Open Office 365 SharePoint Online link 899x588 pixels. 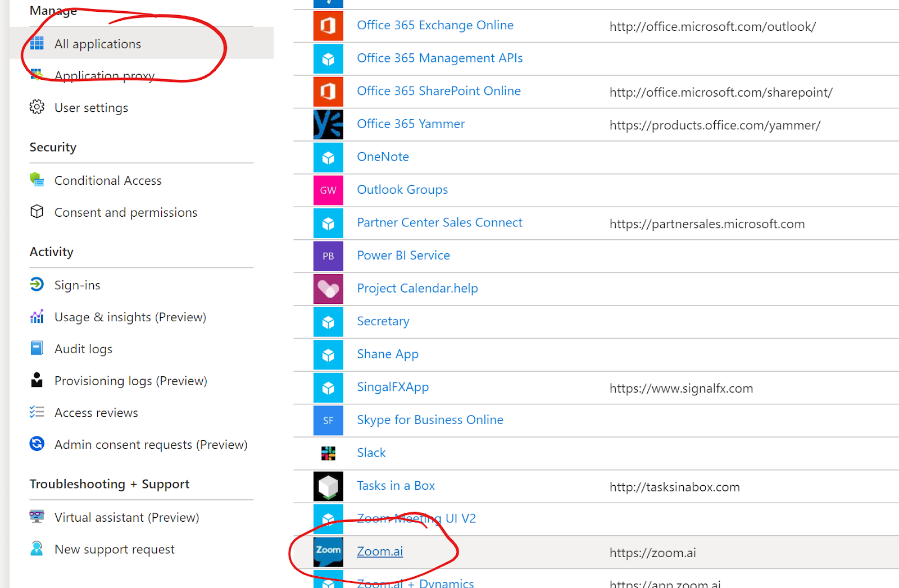[439, 91]
